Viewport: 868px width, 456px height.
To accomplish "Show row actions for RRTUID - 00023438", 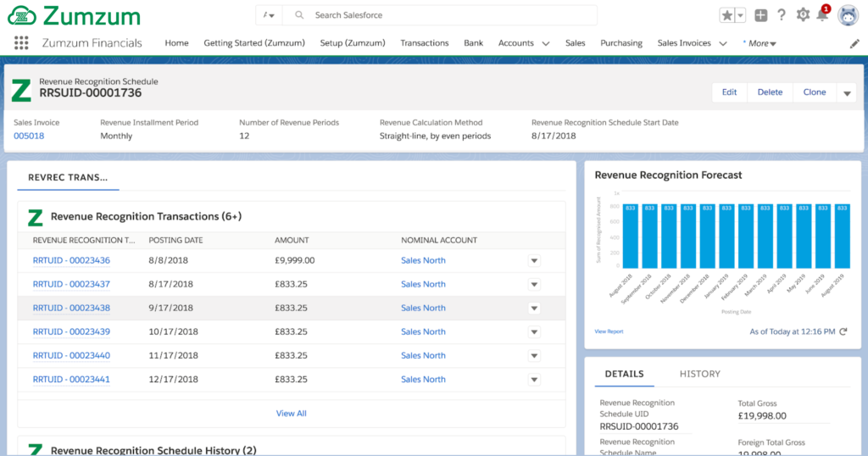I will click(534, 309).
